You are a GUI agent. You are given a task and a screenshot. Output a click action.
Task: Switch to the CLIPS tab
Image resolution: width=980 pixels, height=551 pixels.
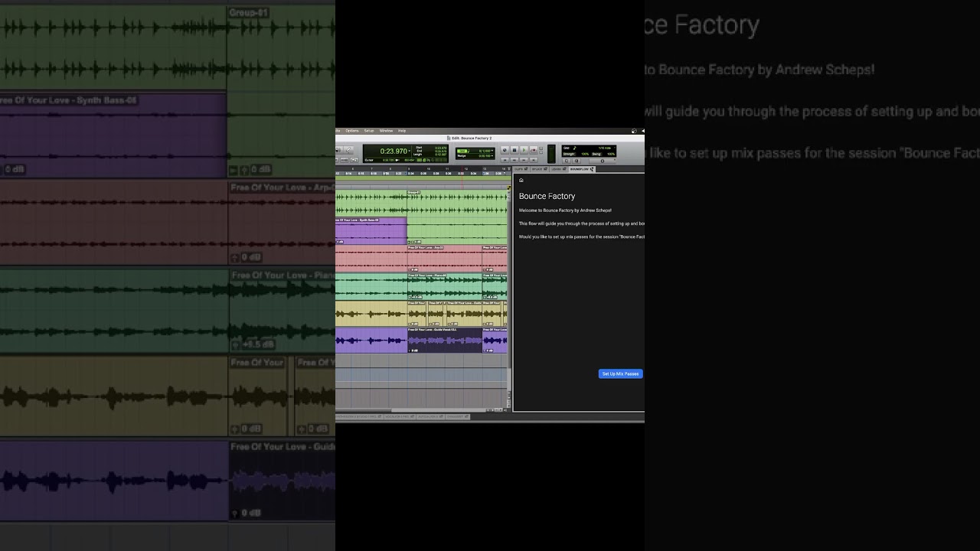521,169
